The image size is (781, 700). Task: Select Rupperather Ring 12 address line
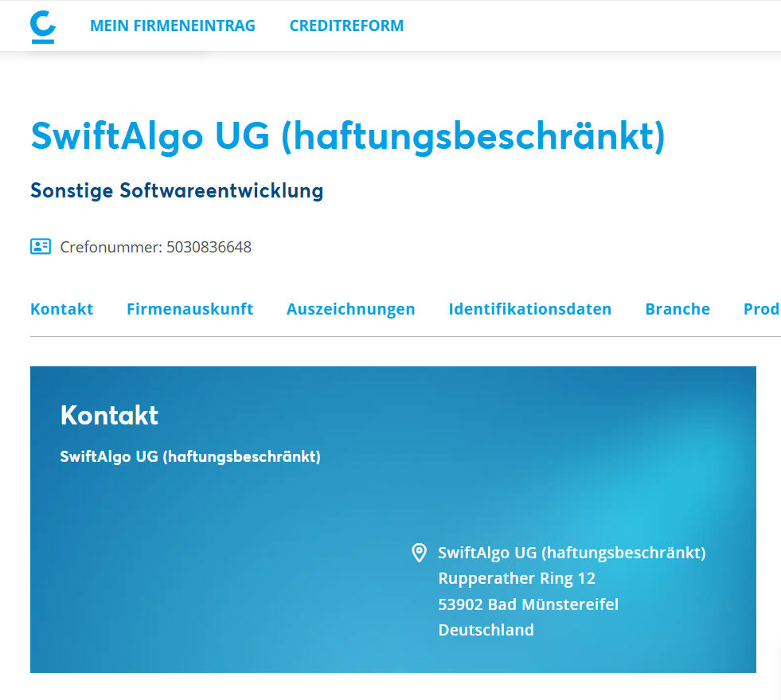click(517, 578)
